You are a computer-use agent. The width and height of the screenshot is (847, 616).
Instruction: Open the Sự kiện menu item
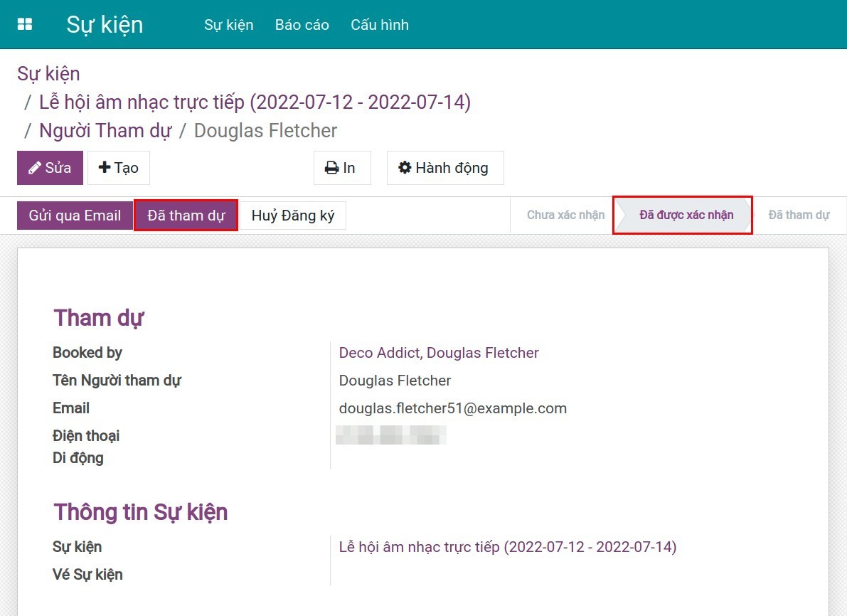tap(228, 25)
